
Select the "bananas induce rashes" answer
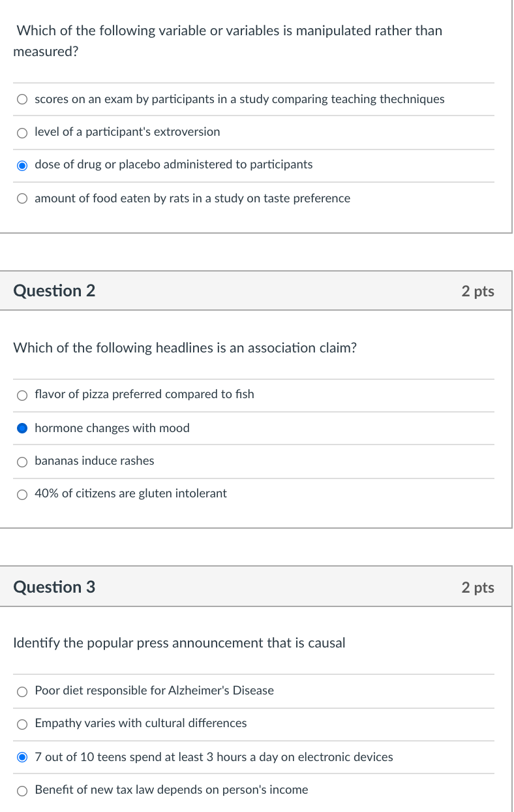22,461
